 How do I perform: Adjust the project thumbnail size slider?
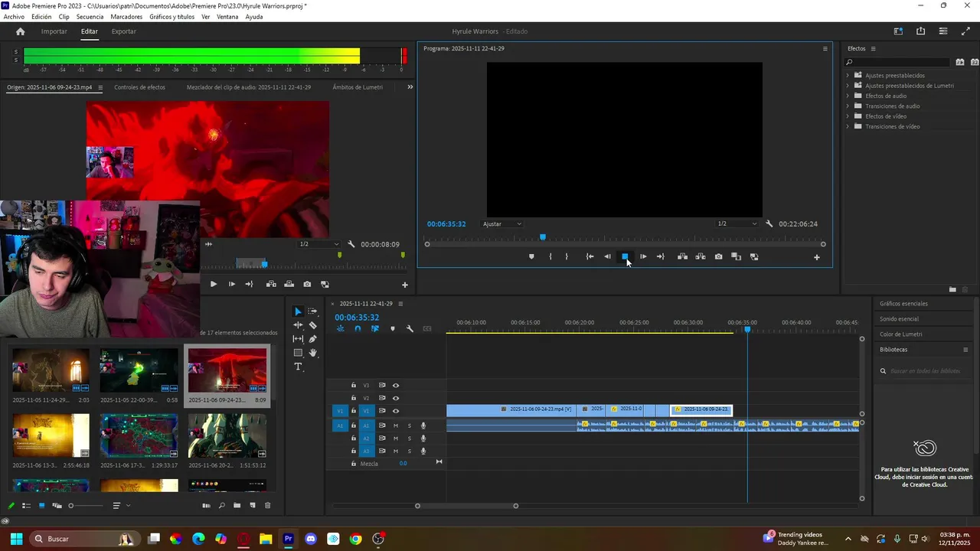pos(86,506)
